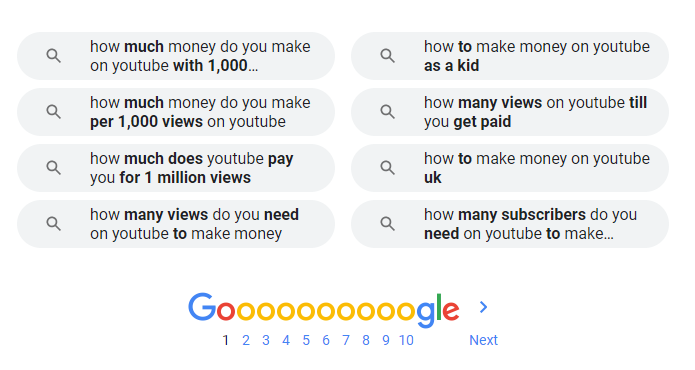This screenshot has height=370, width=695.
Task: Go to results page 3
Action: [266, 340]
